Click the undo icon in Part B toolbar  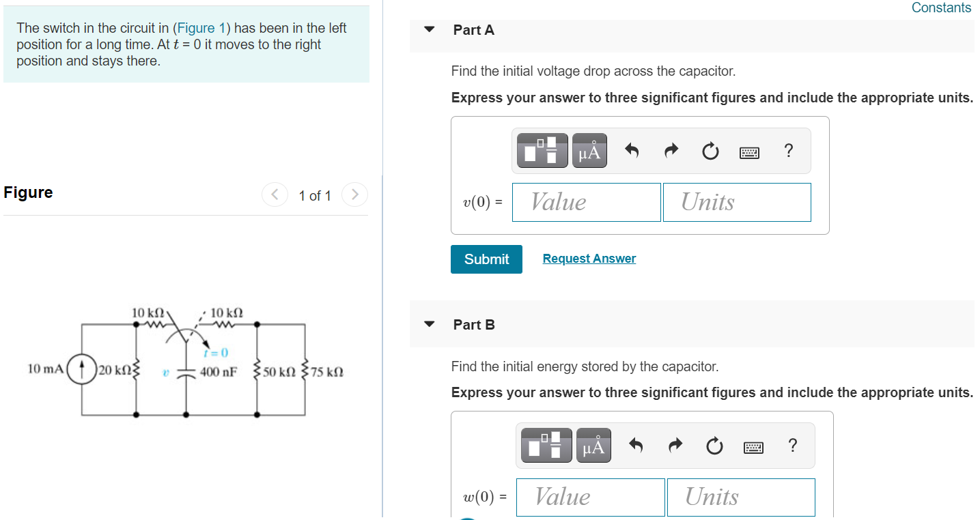point(635,446)
